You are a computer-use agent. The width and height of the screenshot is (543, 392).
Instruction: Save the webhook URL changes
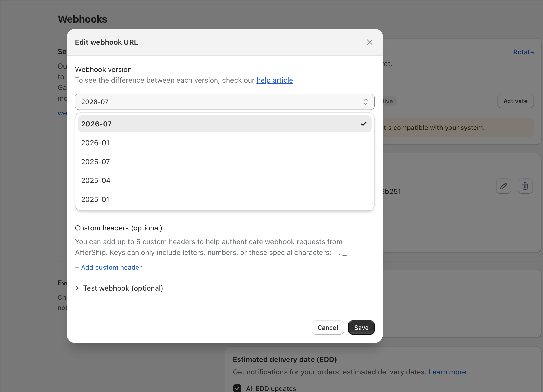361,328
